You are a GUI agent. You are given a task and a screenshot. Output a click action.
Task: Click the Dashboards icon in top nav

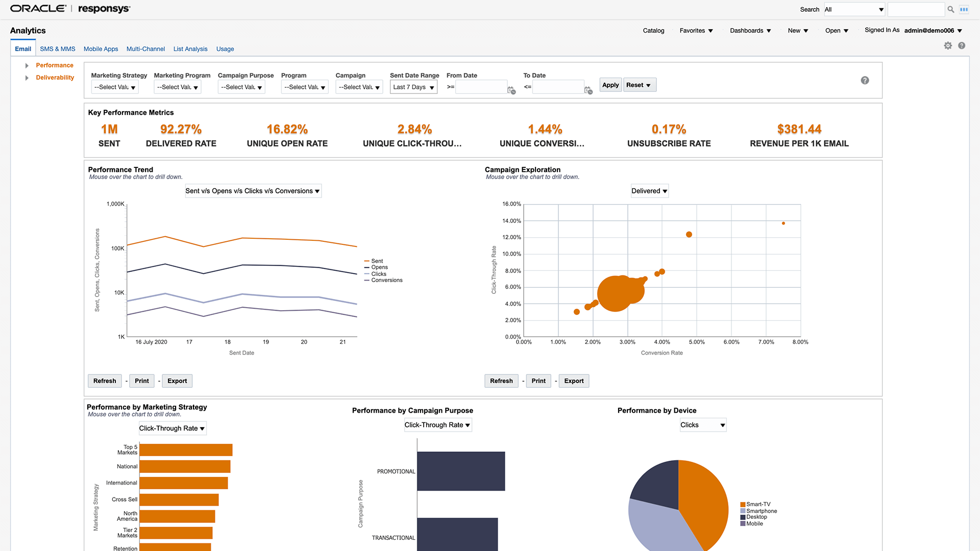pos(750,30)
